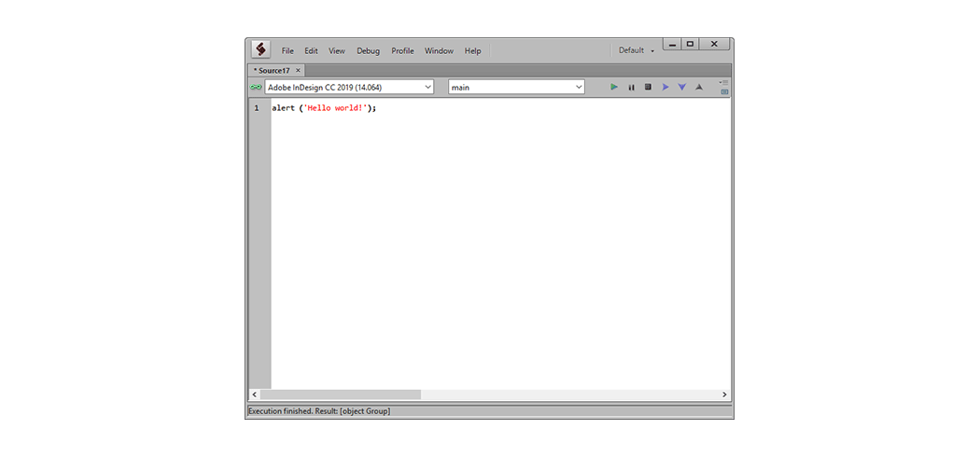Click the scroll right arrow

coord(724,395)
